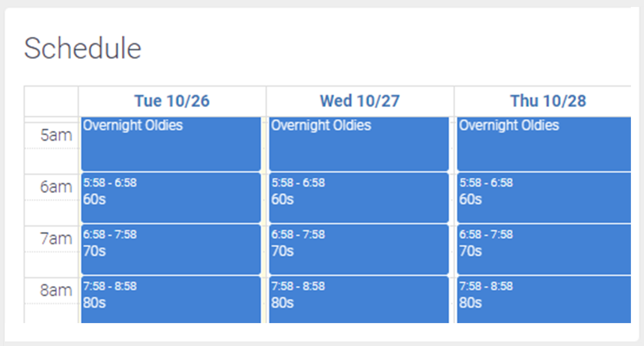Select Wednesday's 5:58 - 6:58 60s show
Screen dimensions: 644x346
coord(359,198)
